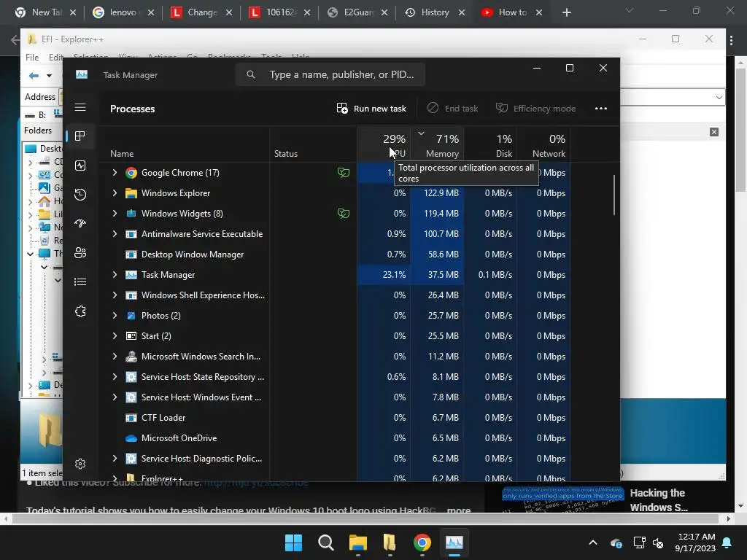Expand Task Manager process row
Screen dimensions: 747x560
point(115,275)
